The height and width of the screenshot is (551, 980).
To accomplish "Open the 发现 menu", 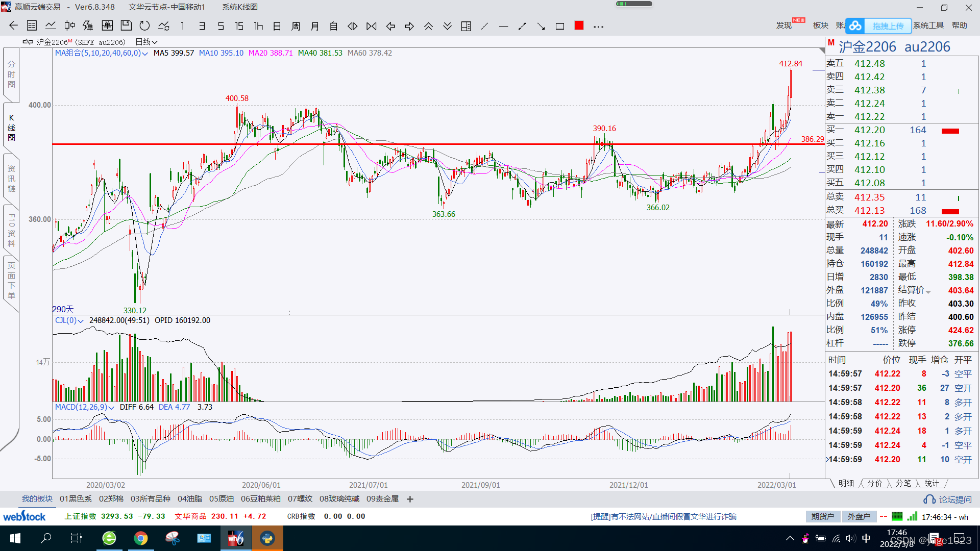I will point(784,26).
